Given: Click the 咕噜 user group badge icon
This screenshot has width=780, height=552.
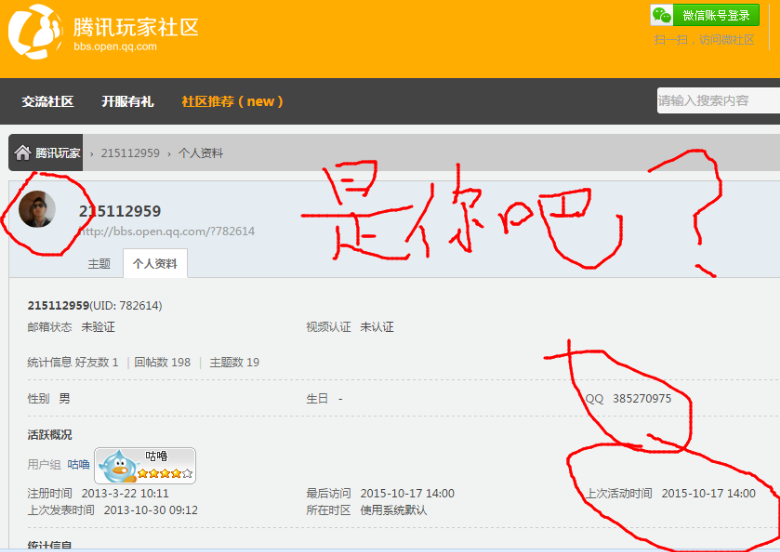Looking at the screenshot, I should tap(145, 465).
